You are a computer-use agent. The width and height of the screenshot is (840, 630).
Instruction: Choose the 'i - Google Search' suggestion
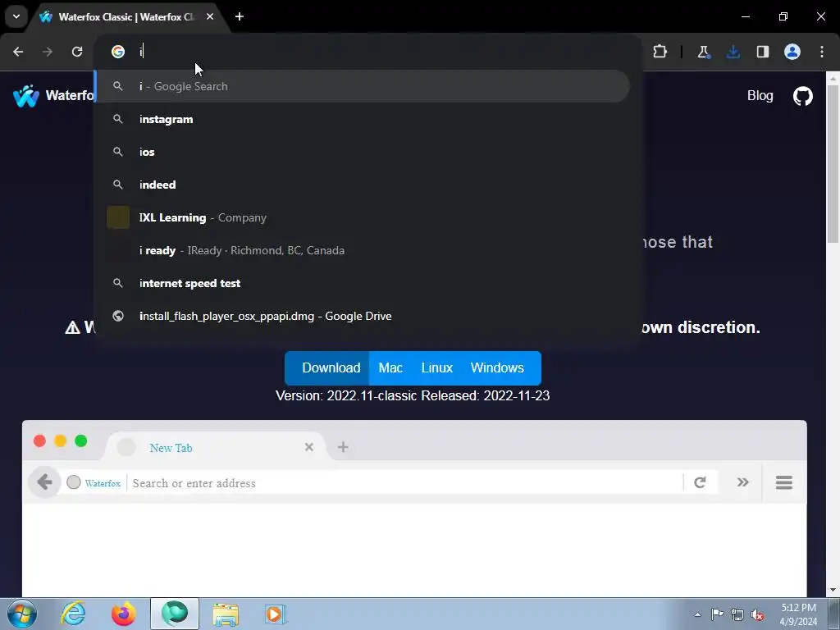pos(362,86)
